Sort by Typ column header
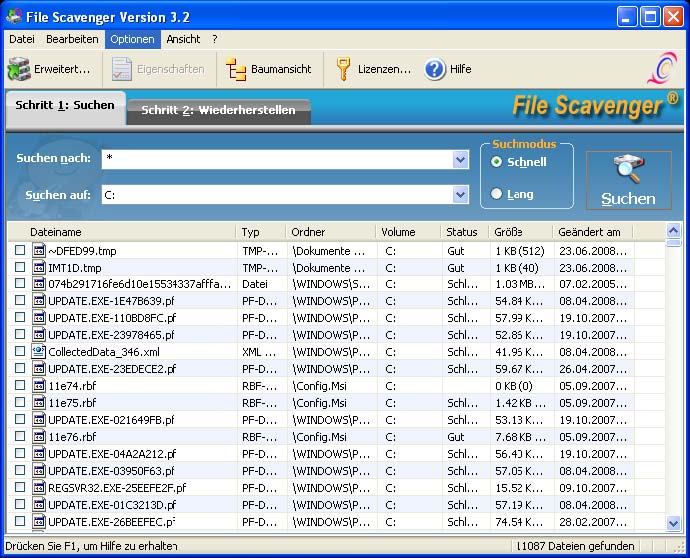Image resolution: width=690 pixels, height=558 pixels. click(x=261, y=232)
